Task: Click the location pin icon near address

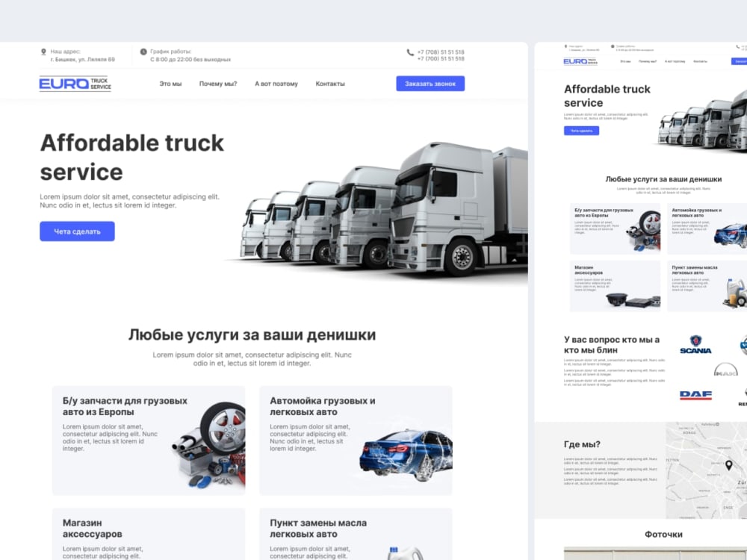Action: pyautogui.click(x=43, y=52)
